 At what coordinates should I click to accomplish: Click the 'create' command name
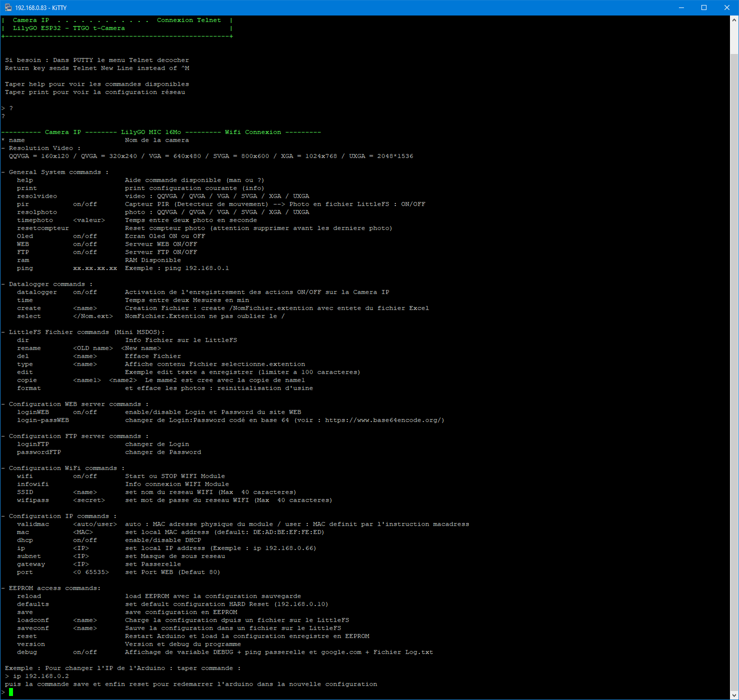click(29, 308)
